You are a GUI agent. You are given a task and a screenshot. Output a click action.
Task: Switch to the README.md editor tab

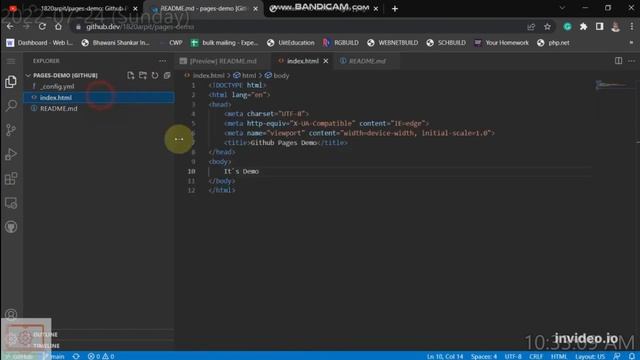coord(367,61)
